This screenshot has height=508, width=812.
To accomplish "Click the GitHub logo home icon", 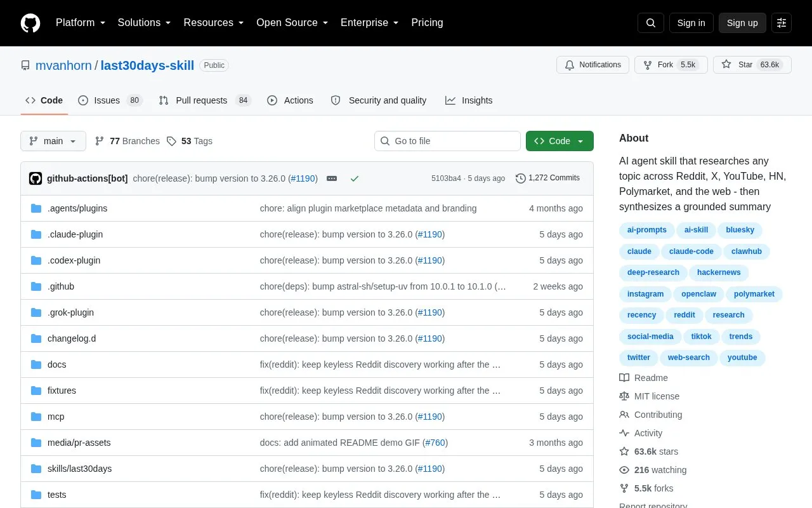I will [x=30, y=23].
